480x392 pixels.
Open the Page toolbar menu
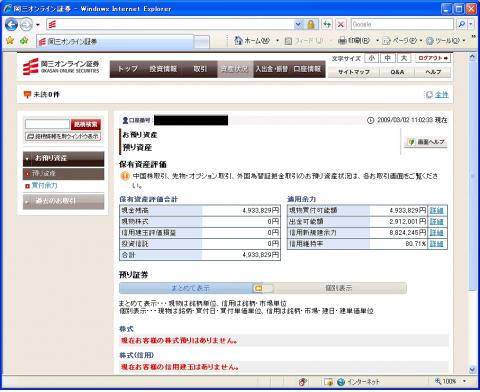[402, 41]
